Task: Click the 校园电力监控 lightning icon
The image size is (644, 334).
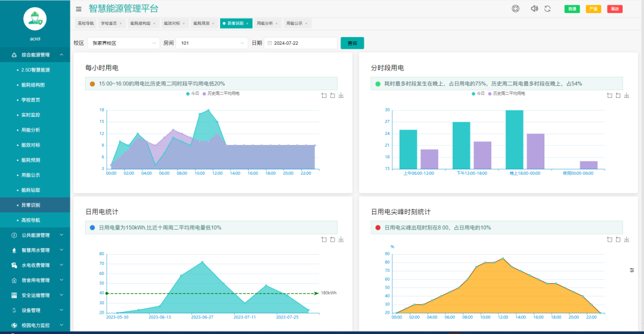Action: click(x=14, y=326)
